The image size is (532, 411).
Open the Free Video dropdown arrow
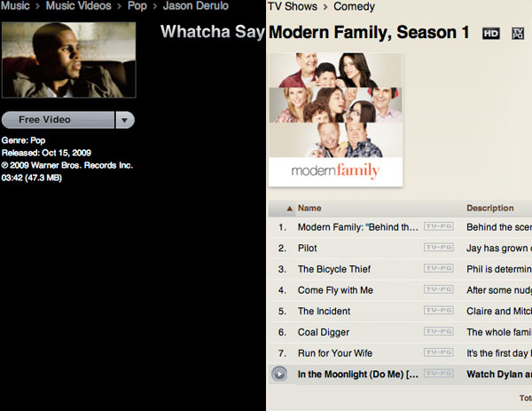click(125, 120)
